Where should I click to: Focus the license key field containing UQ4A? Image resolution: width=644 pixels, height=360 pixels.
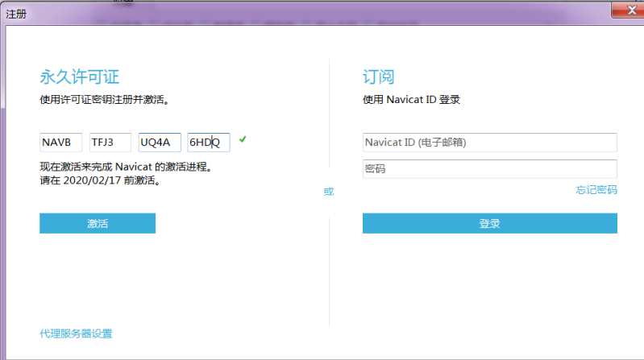coord(160,143)
